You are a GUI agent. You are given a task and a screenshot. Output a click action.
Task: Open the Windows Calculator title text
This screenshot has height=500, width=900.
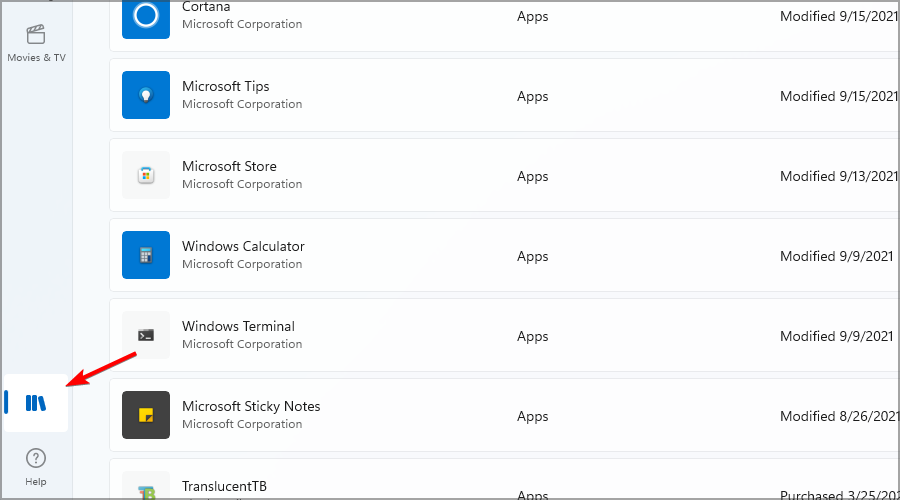[243, 246]
